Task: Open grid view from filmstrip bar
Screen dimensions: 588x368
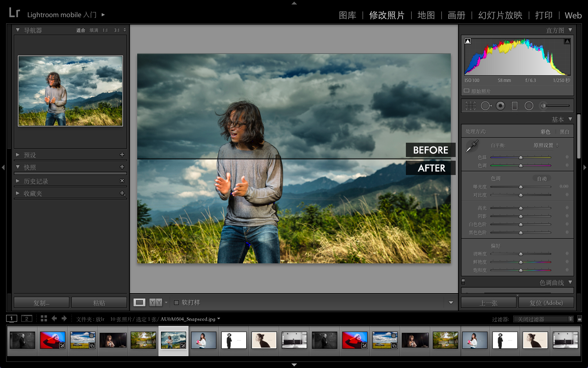Action: [x=44, y=319]
